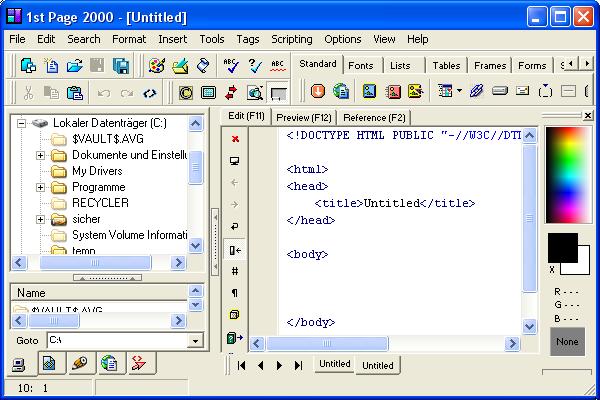The width and height of the screenshot is (600, 400).
Task: Toggle the indent arrow sidebar icon
Action: (235, 250)
